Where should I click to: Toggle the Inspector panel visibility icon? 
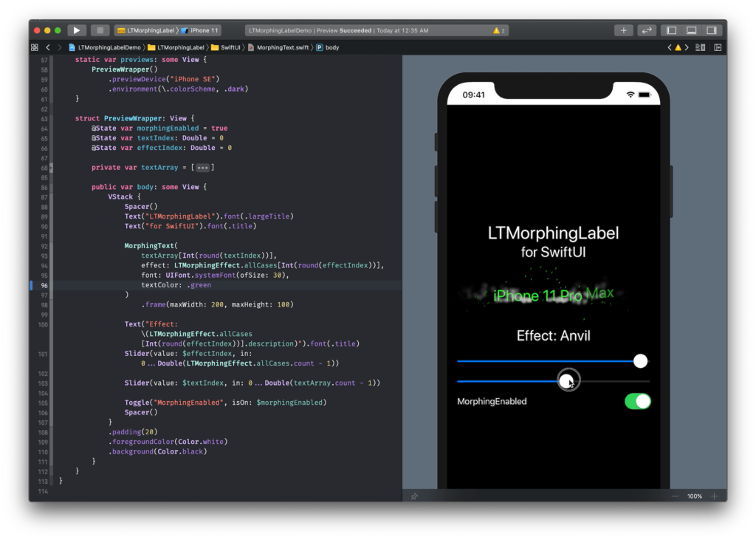[x=712, y=30]
